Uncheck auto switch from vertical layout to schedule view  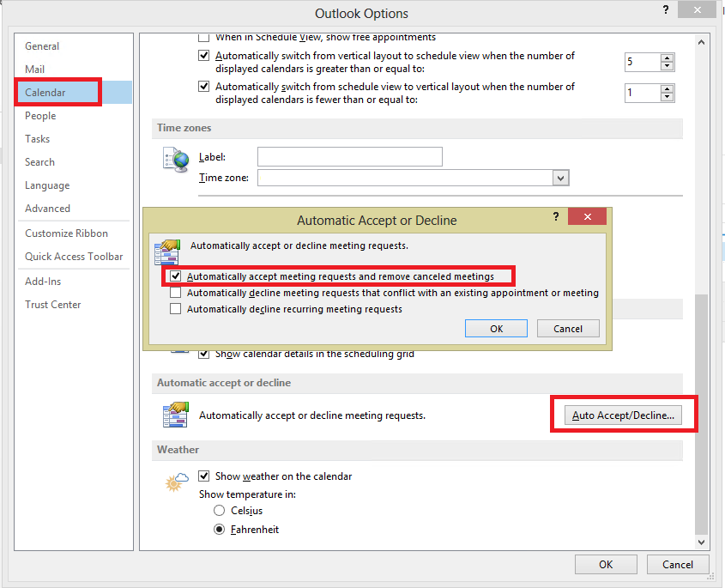[203, 56]
